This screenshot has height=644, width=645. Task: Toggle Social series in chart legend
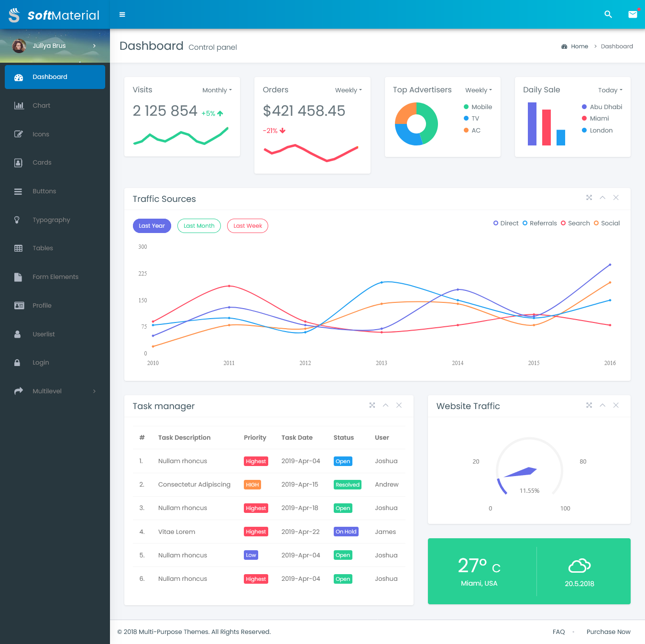tap(607, 223)
